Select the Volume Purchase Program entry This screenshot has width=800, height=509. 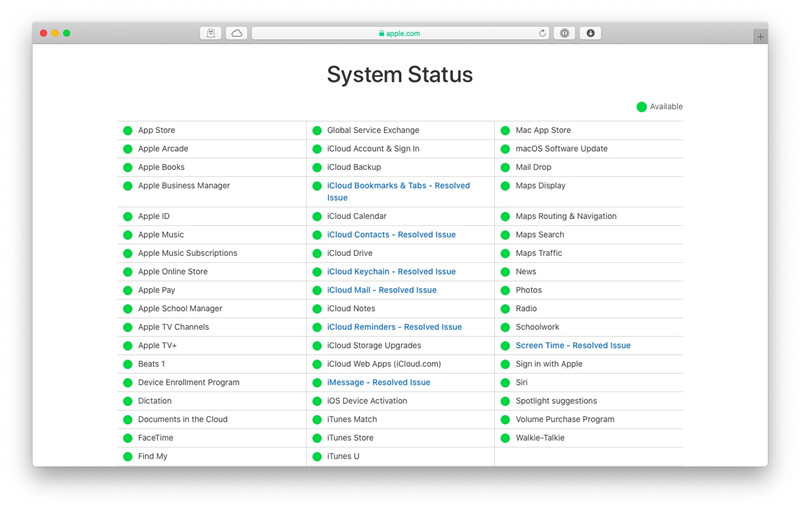tap(565, 419)
